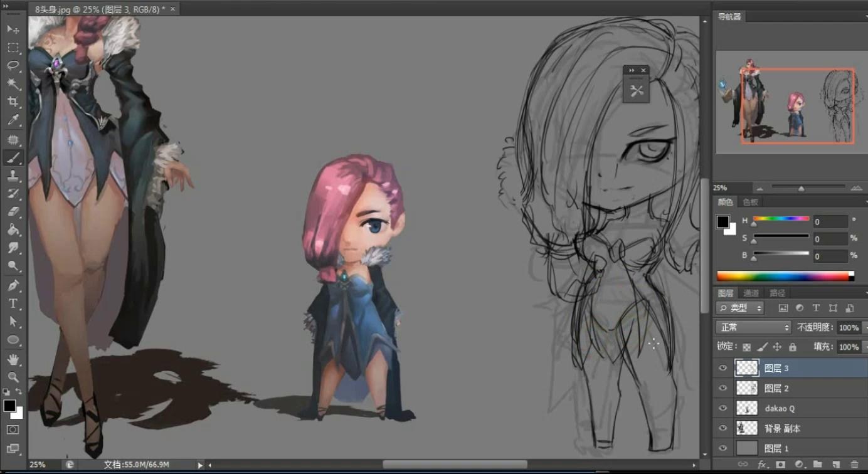Open the blend mode 正常 dropdown
Viewport: 868px width, 474px height.
pos(754,327)
